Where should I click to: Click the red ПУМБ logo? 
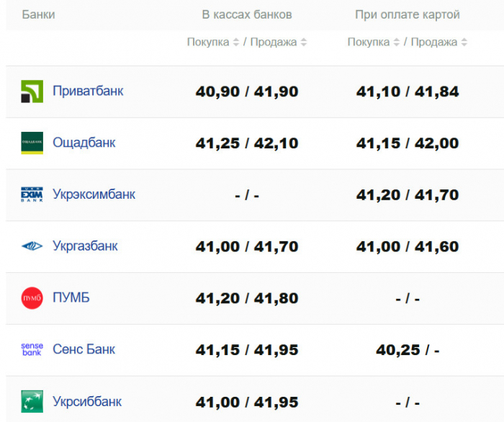32,298
